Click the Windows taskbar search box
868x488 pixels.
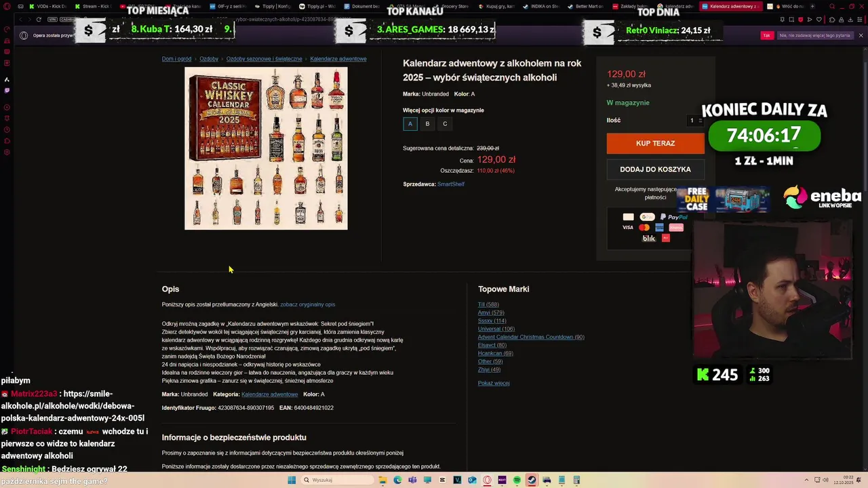[337, 480]
